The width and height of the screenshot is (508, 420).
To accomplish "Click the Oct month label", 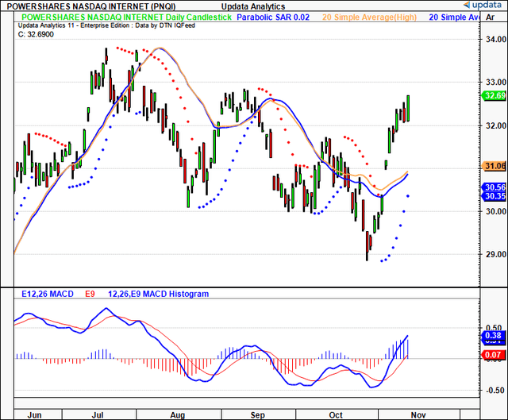I will click(336, 415).
